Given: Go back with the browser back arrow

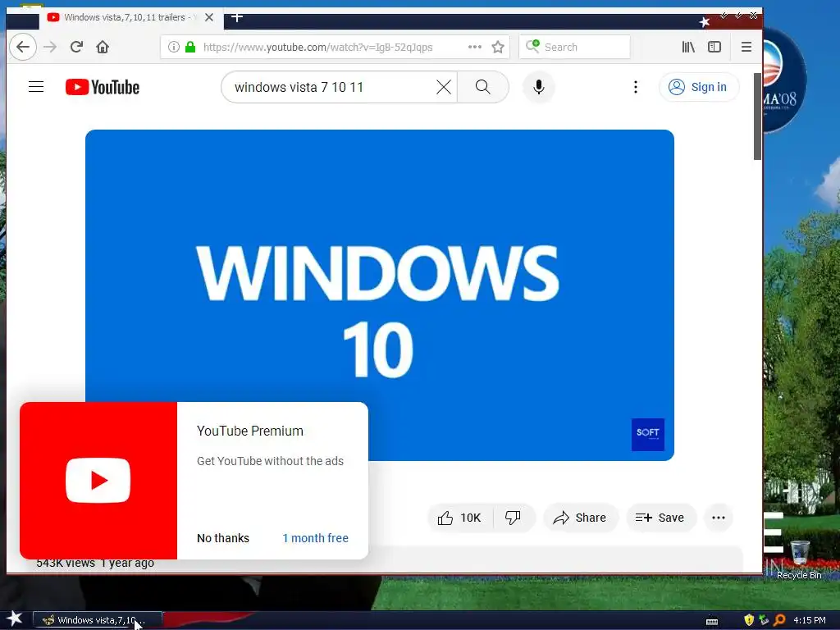Looking at the screenshot, I should point(22,47).
